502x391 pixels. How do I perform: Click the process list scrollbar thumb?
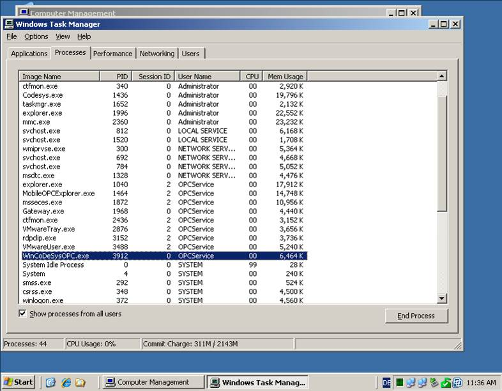pyautogui.click(x=442, y=153)
